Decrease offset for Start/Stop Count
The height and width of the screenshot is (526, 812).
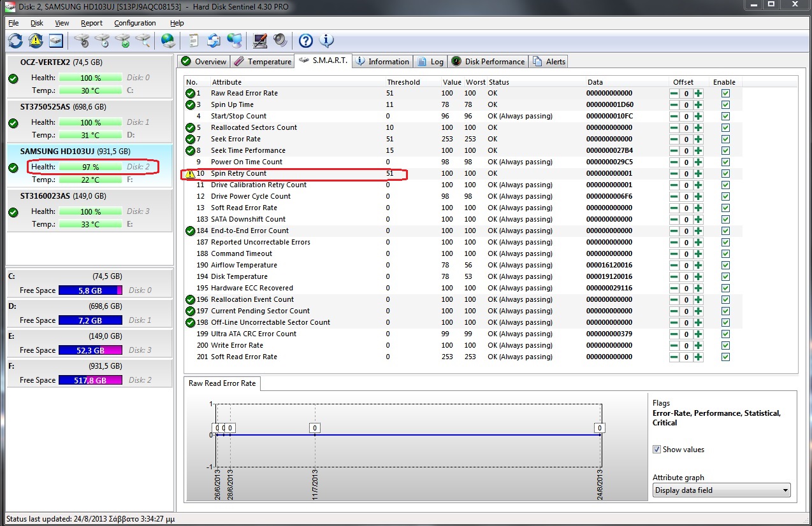[x=674, y=117]
